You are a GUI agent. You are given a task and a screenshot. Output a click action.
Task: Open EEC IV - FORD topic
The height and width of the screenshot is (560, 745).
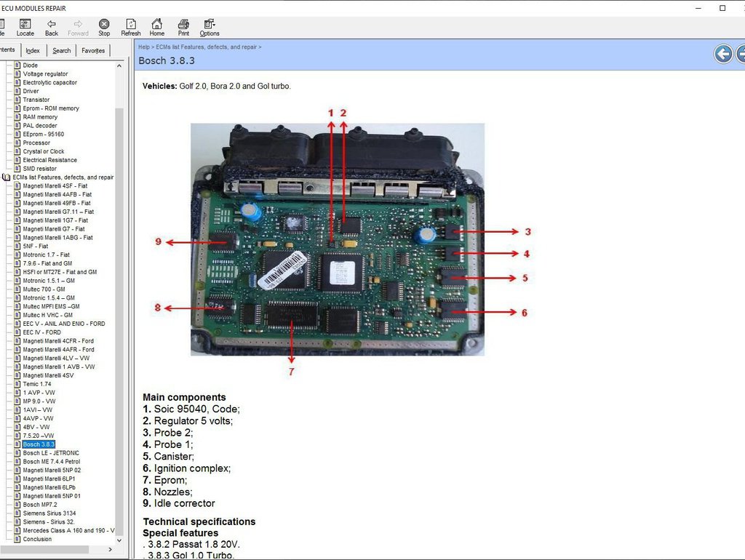41,332
